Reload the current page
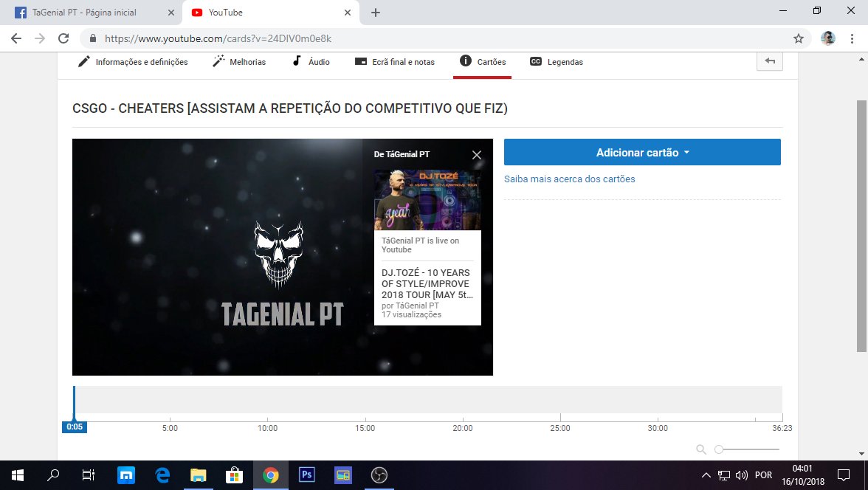Screen dimensions: 868x490 pyautogui.click(x=63, y=38)
